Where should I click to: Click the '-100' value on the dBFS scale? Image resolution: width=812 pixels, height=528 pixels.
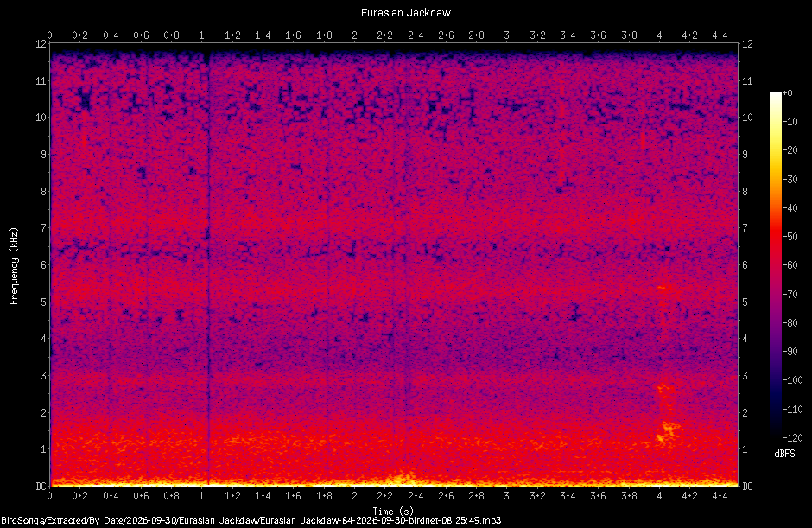click(x=792, y=380)
